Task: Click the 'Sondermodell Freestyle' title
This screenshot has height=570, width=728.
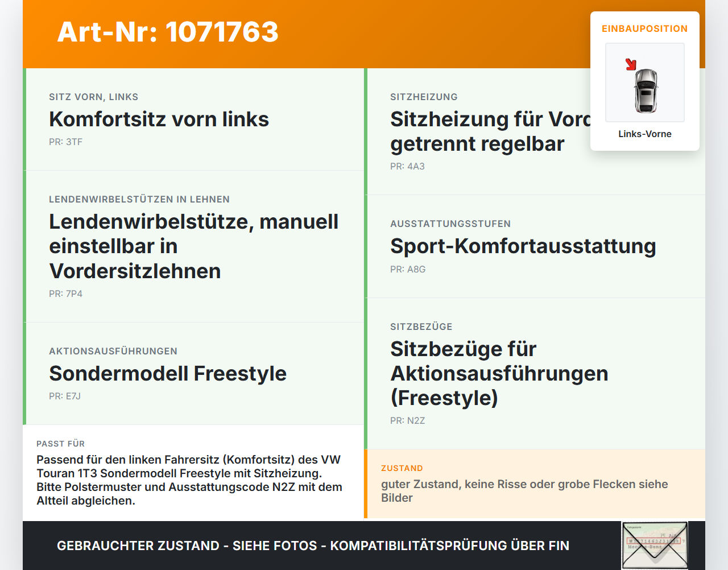Action: click(x=168, y=374)
